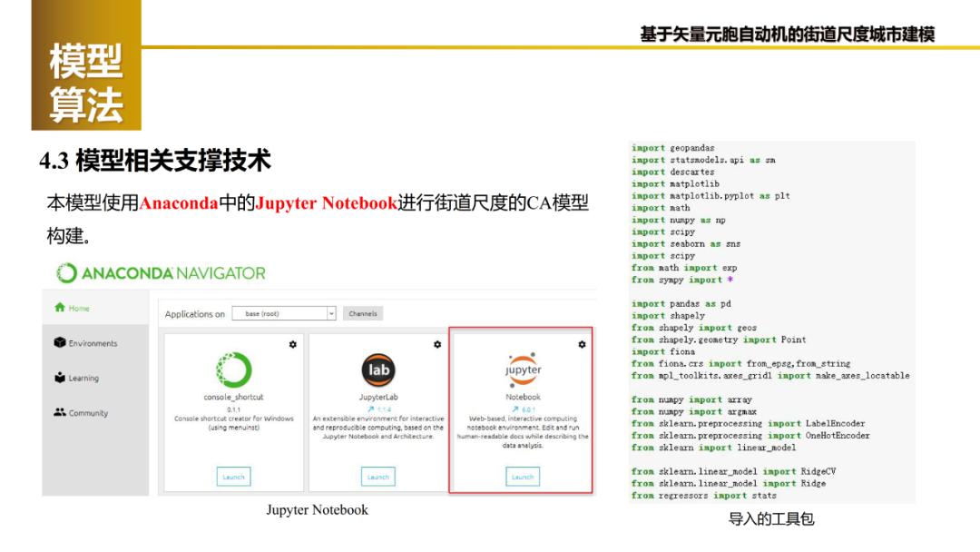Click the orange Jupyter Notebook logo
The image size is (980, 552).
(x=523, y=370)
